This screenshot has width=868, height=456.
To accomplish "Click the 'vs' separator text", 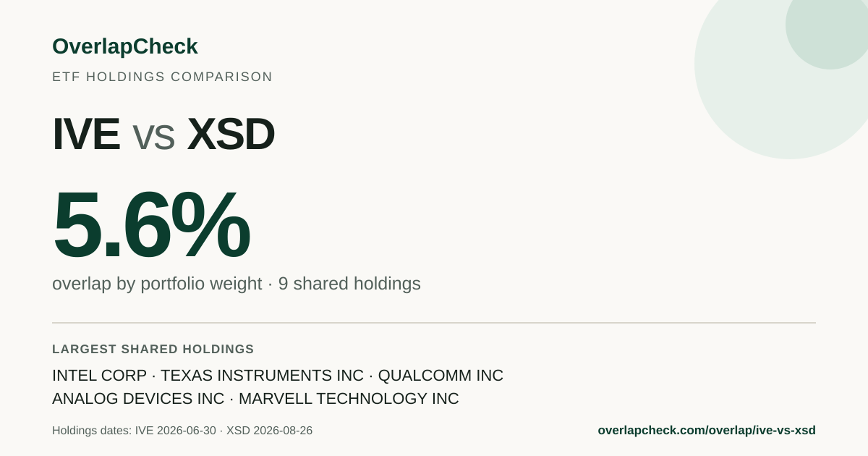I will click(x=153, y=138).
